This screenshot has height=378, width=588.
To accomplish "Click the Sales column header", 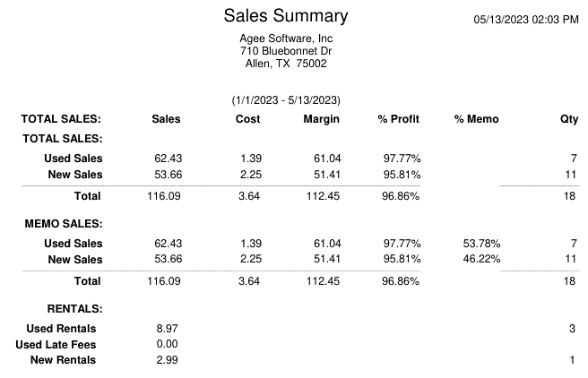I will [x=166, y=119].
